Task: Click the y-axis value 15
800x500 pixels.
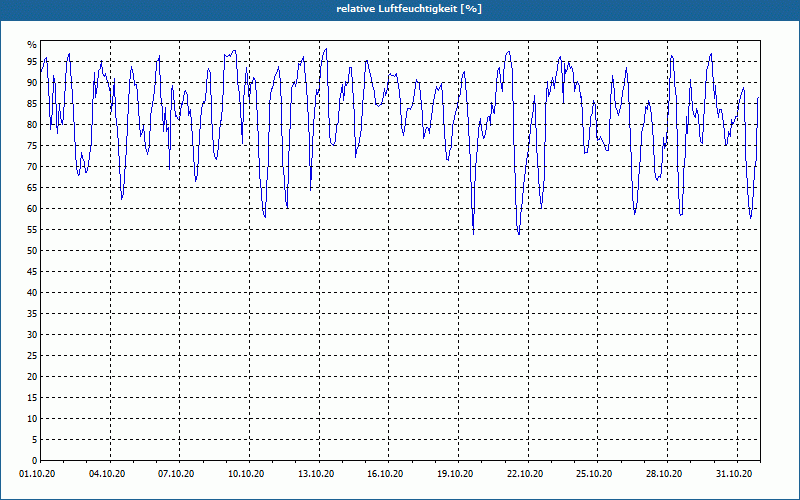Action: click(32, 397)
